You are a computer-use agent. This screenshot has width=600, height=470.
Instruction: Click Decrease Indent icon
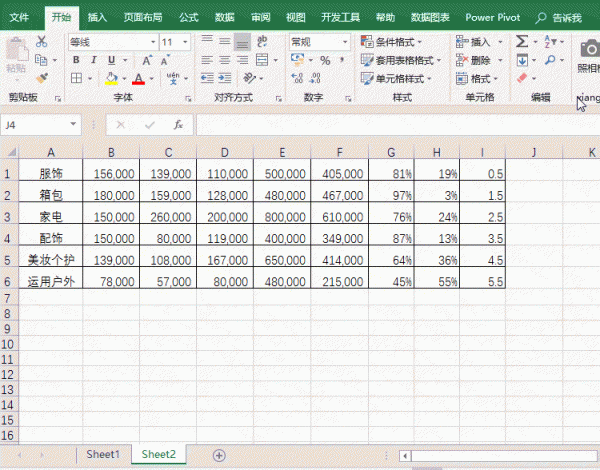point(207,78)
